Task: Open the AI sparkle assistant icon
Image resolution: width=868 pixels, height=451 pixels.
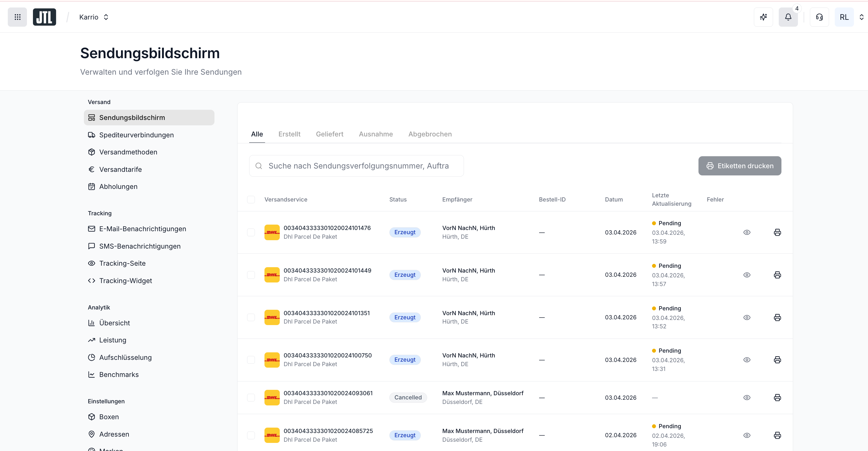Action: pos(763,17)
